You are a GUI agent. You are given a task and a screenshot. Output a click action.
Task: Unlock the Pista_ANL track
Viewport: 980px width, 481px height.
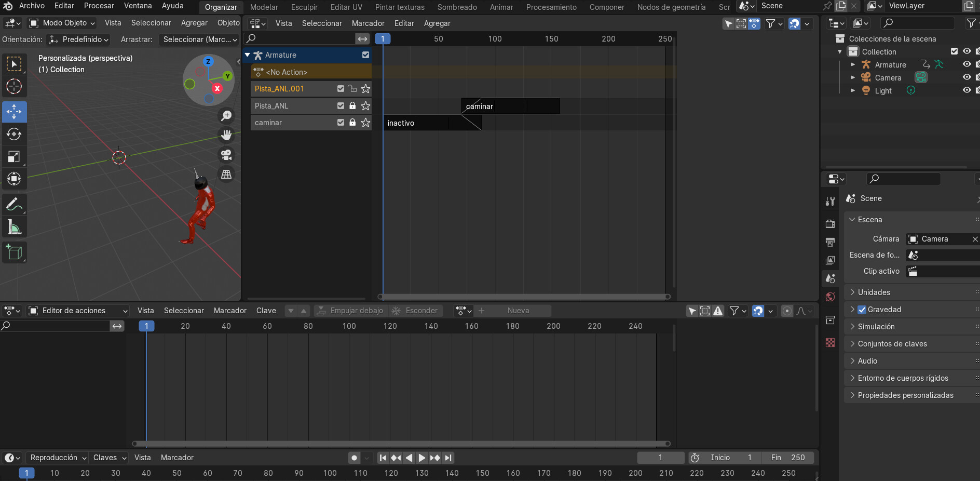point(353,106)
